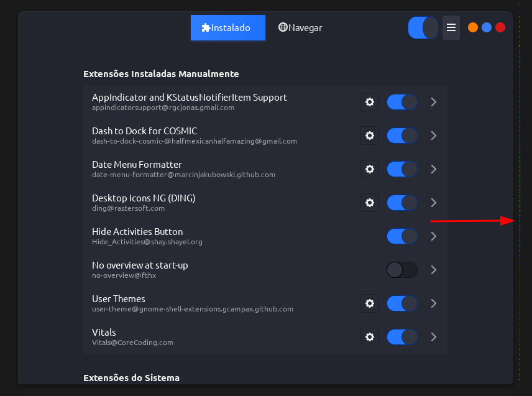The height and width of the screenshot is (396, 532).
Task: Enable No overview at start-up extension
Action: click(401, 270)
